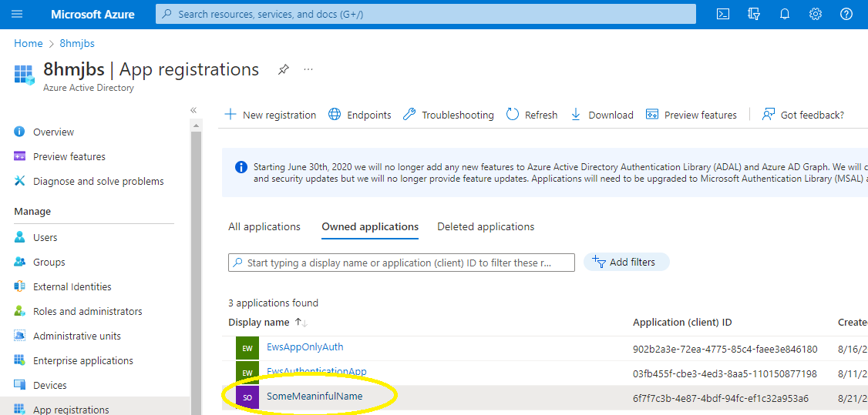Click Add filters button
The width and height of the screenshot is (868, 415).
[627, 262]
